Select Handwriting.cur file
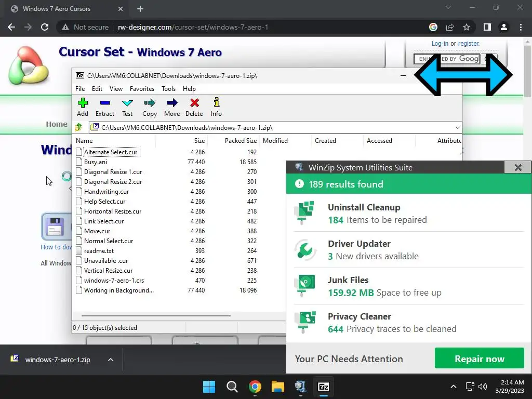 click(x=107, y=191)
